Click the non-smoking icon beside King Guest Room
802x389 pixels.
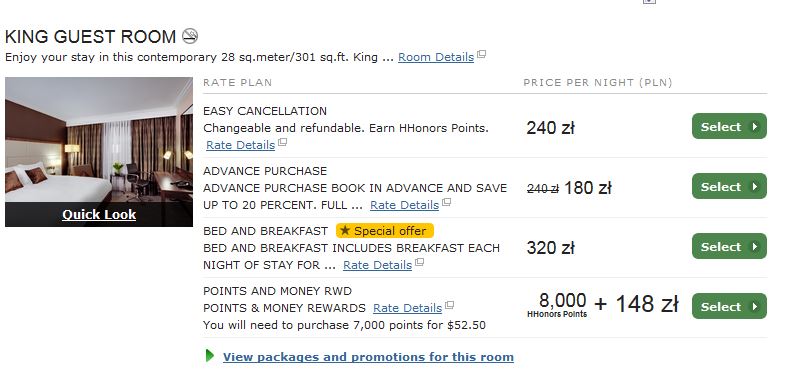click(190, 36)
